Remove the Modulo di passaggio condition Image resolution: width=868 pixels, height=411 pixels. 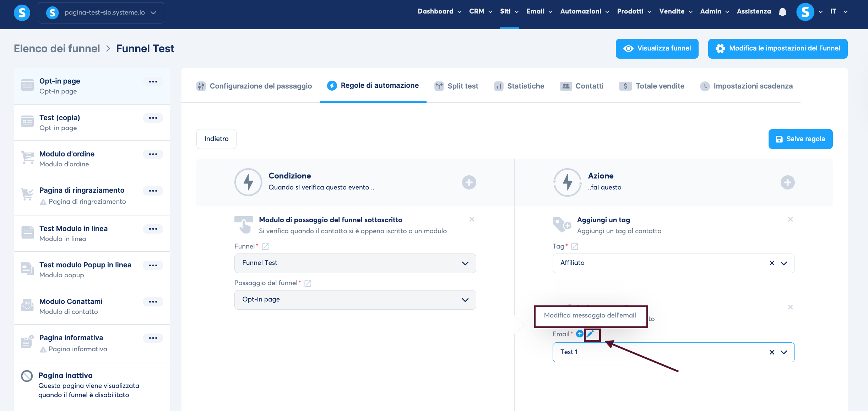472,219
